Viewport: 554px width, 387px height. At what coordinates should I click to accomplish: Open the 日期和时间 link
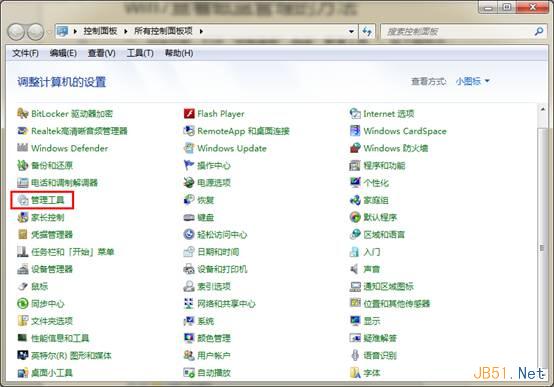218,252
